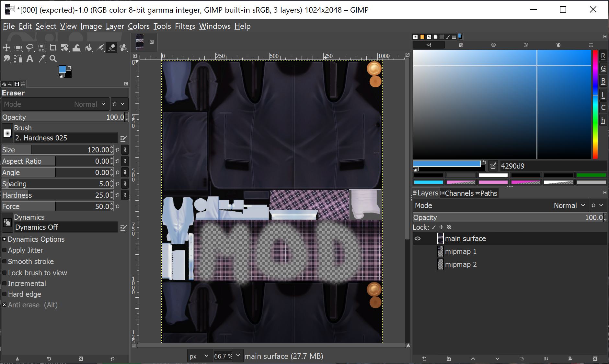609x364 pixels.
Task: Delete the selected layer
Action: coord(595,358)
